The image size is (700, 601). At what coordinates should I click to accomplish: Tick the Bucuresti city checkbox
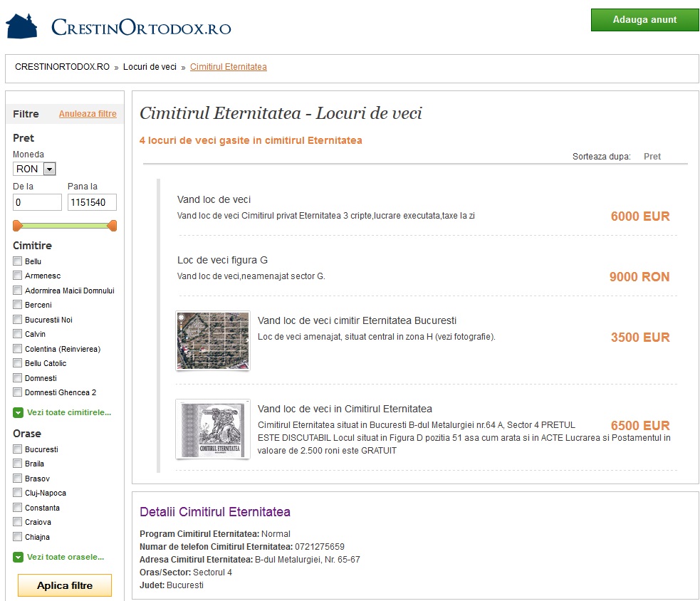click(18, 449)
